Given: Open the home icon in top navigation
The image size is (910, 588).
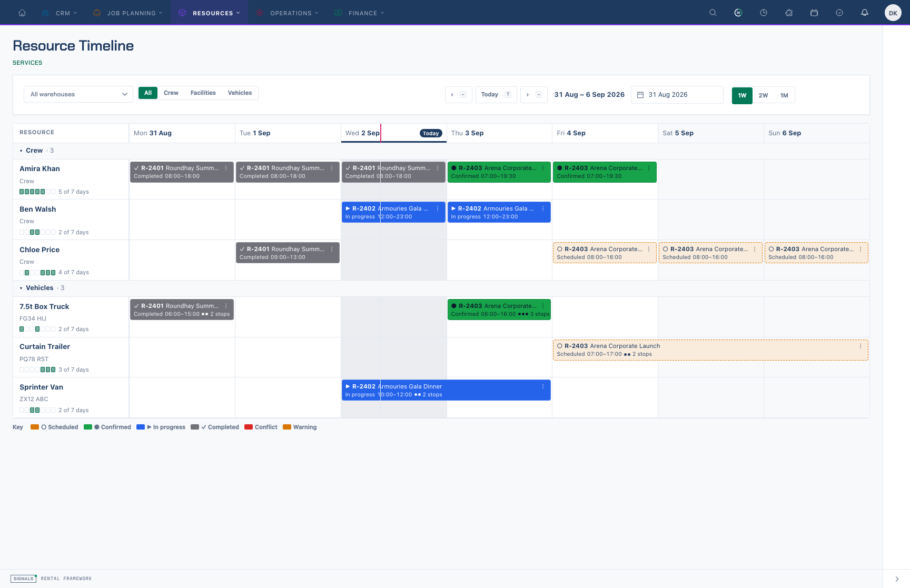Looking at the screenshot, I should [22, 13].
